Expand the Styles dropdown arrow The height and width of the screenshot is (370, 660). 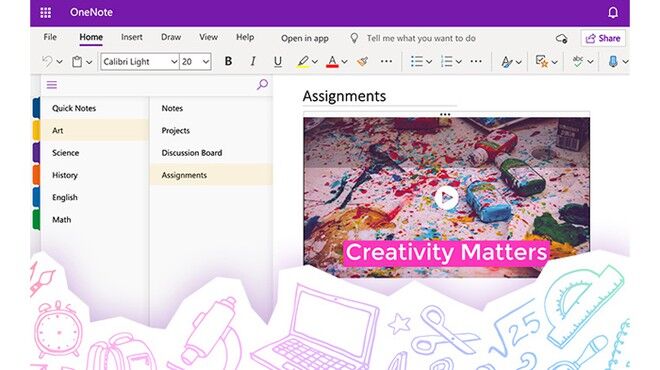pyautogui.click(x=519, y=62)
